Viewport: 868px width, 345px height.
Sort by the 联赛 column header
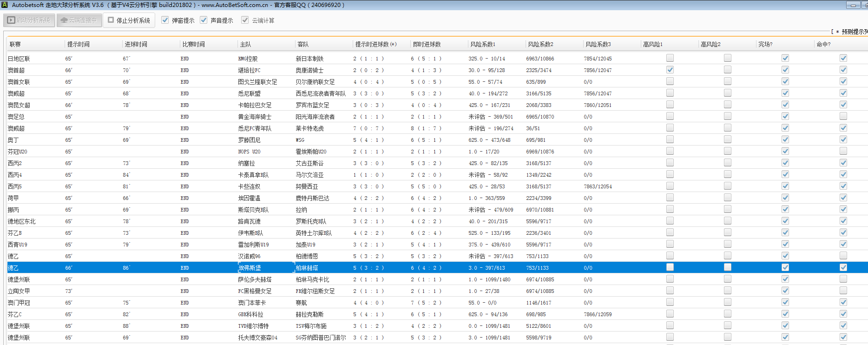click(x=15, y=45)
